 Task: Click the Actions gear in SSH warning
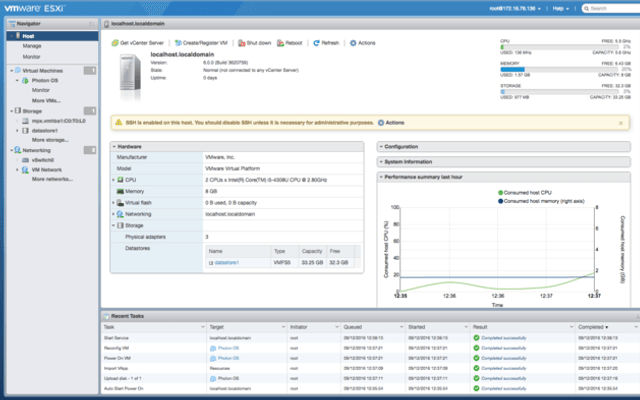click(381, 122)
